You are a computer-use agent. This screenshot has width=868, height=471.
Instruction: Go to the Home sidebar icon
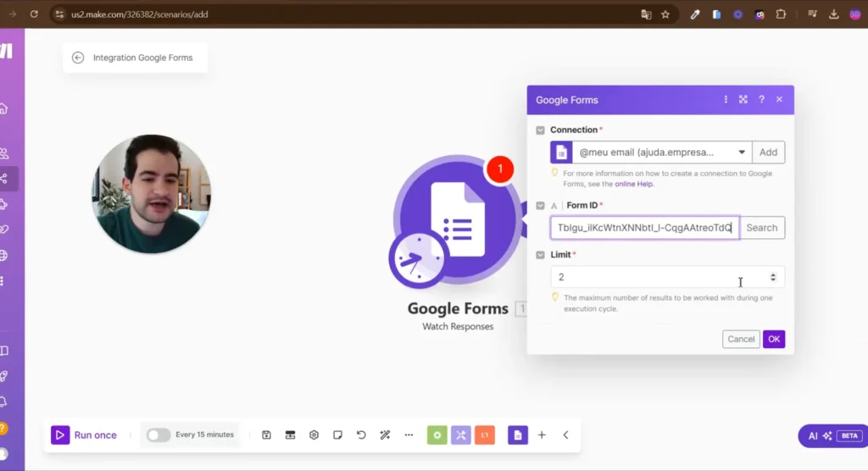[x=4, y=108]
